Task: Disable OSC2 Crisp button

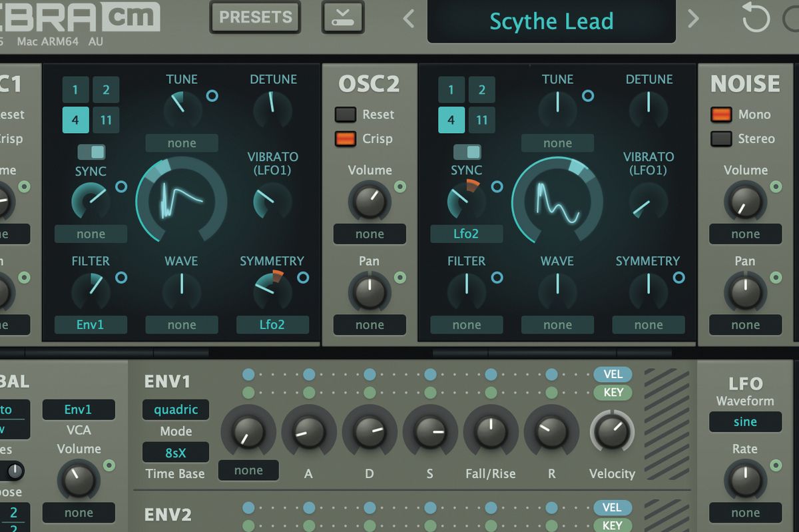Action: [x=345, y=138]
